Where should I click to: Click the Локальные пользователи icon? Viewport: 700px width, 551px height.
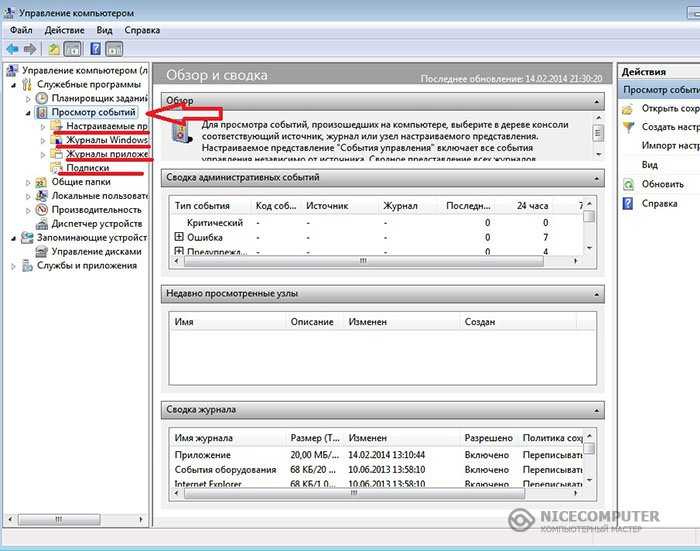click(x=42, y=196)
